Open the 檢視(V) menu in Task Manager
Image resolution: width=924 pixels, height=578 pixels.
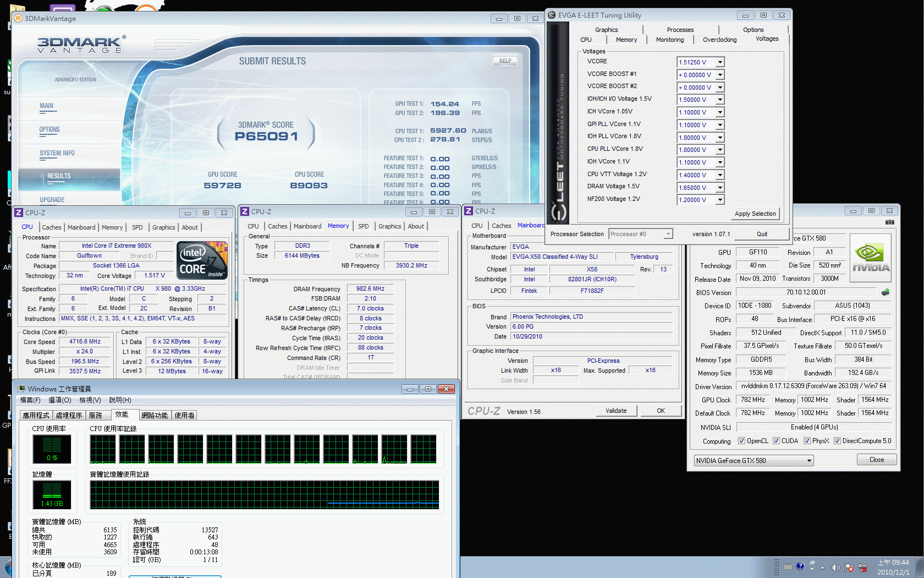(90, 400)
